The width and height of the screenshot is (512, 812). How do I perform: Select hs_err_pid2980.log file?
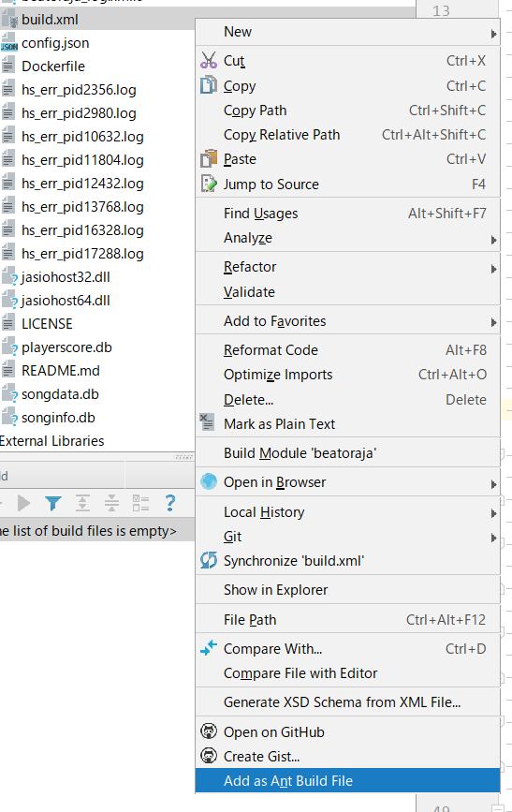click(x=79, y=113)
